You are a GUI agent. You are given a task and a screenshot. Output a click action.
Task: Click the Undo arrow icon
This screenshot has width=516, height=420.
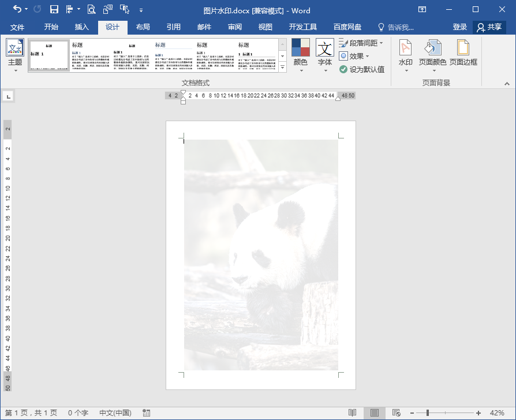(x=17, y=10)
